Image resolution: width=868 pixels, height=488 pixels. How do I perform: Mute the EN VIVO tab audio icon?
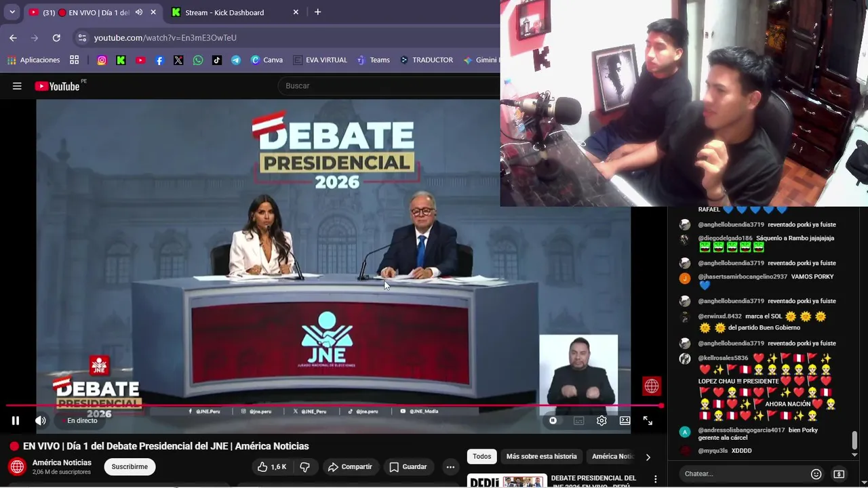point(139,12)
